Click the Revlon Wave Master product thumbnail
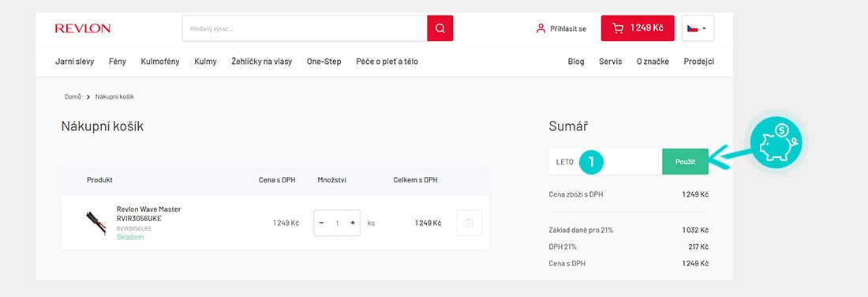 [x=95, y=222]
